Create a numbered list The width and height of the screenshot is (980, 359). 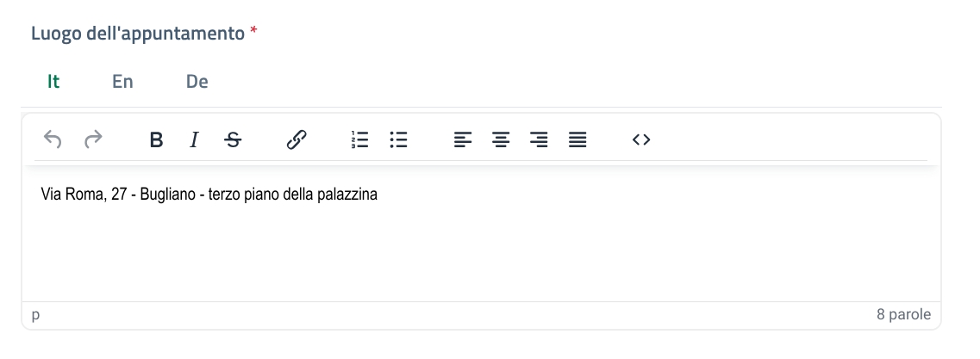click(x=359, y=139)
